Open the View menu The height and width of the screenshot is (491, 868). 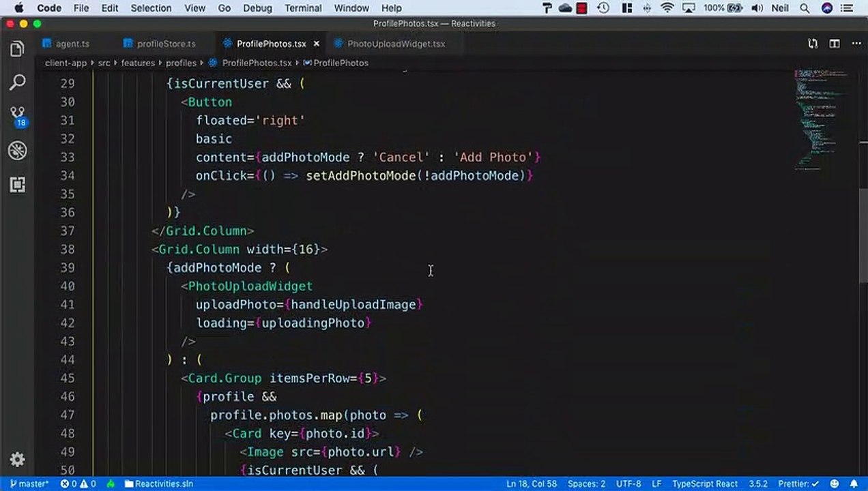coord(194,8)
